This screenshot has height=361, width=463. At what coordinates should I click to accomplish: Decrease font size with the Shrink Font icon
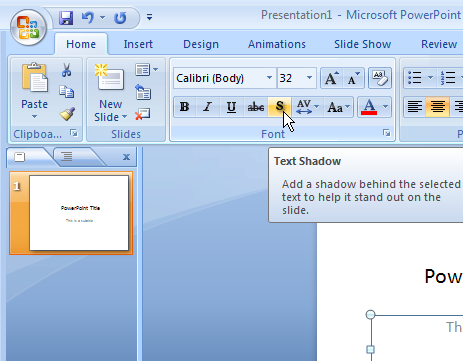tap(353, 78)
